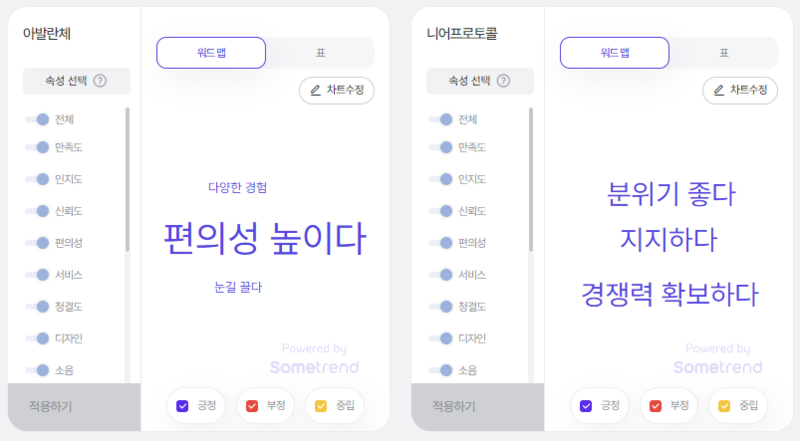Toggle 디자인 switch in the 니어프로토콜 panel

tap(440, 338)
